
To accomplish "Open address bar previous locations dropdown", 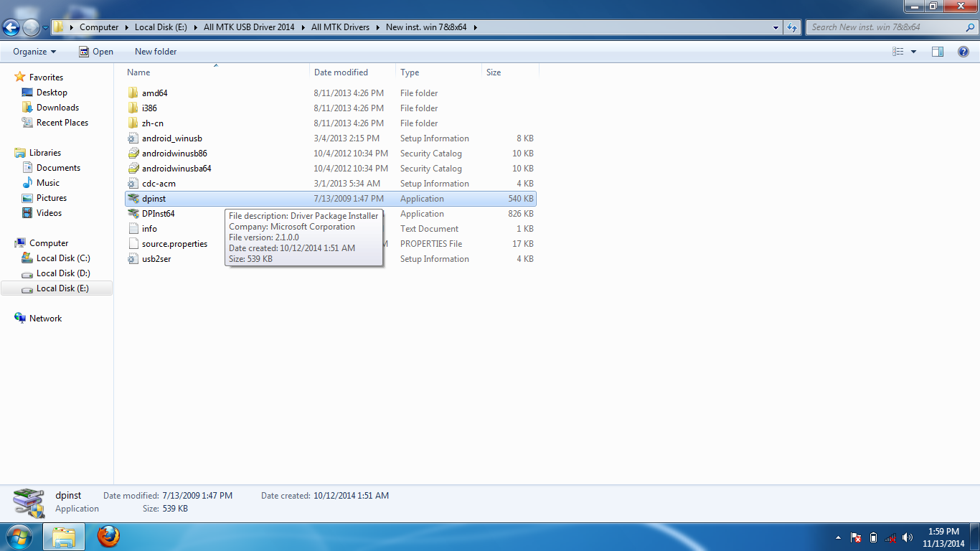I will (x=776, y=27).
